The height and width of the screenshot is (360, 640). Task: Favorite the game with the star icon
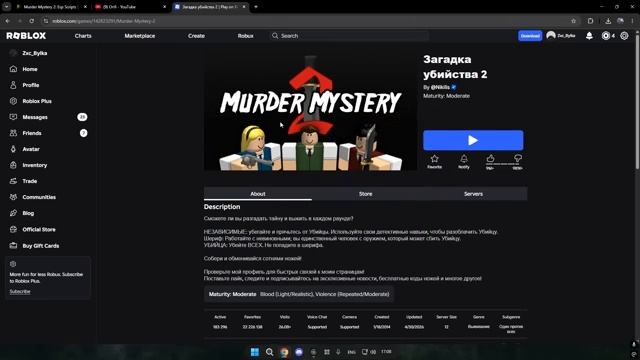coord(434,161)
